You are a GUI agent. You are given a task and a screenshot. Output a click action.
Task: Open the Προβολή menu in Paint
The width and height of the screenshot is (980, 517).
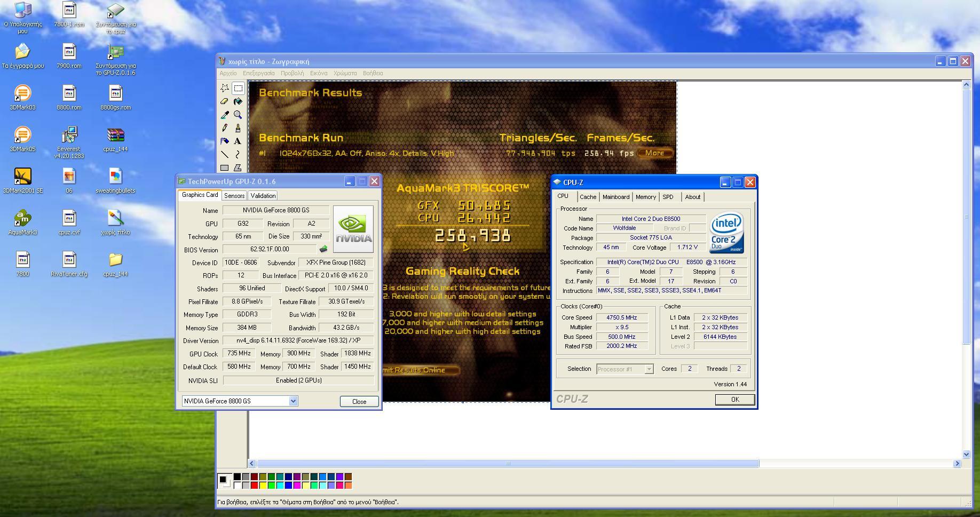point(292,73)
